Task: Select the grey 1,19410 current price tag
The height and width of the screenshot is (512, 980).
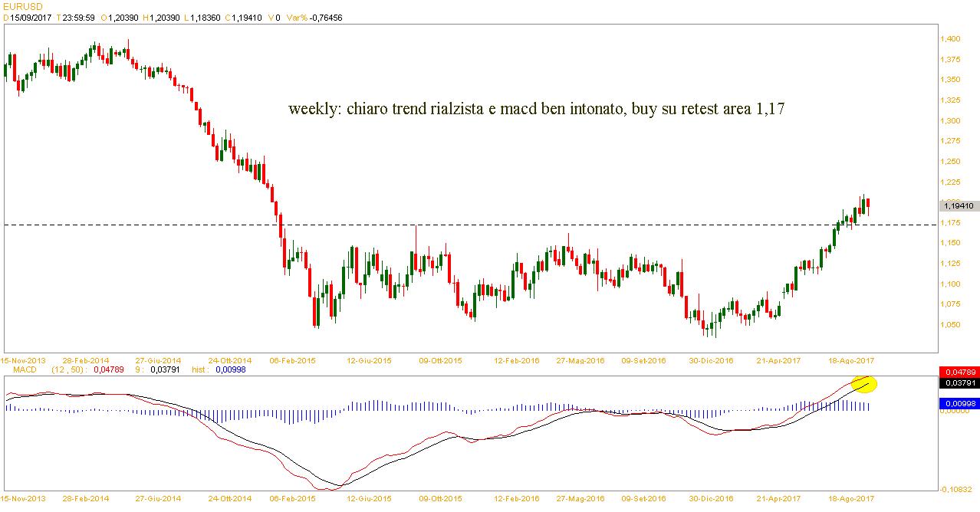Action: pyautogui.click(x=957, y=205)
